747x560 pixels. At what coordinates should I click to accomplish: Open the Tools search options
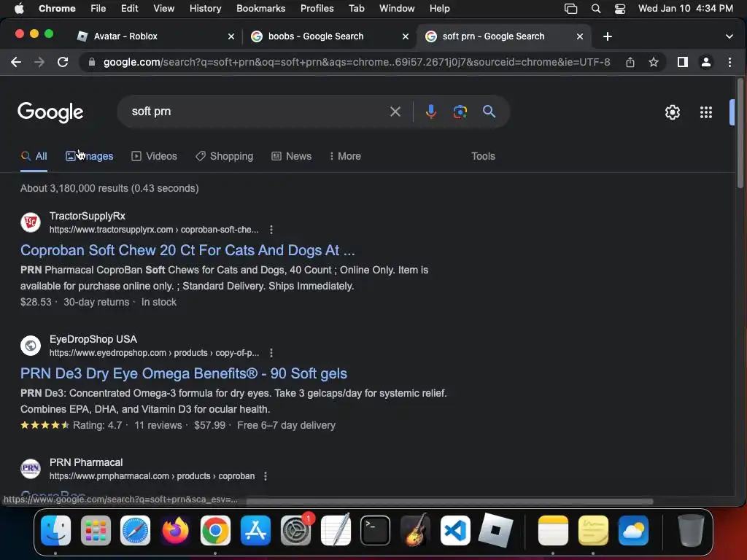click(x=483, y=156)
